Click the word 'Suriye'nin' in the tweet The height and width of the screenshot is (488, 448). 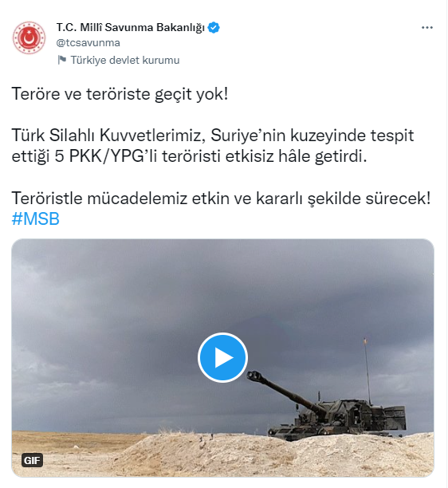248,136
